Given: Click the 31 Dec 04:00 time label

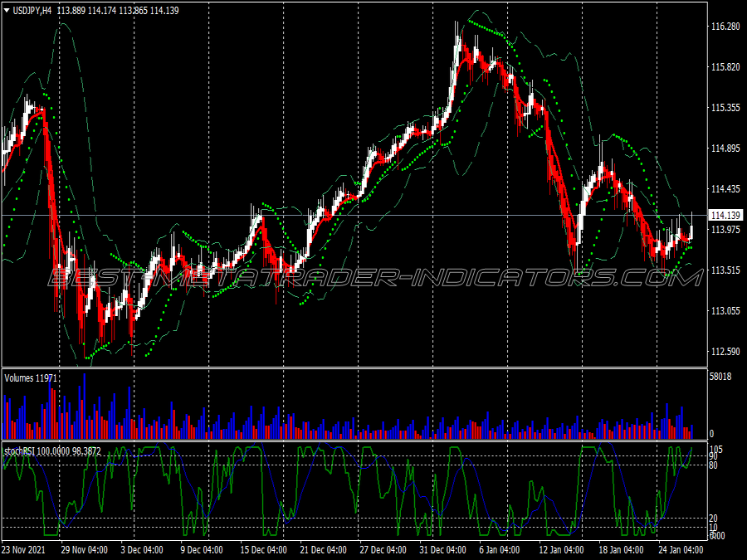Looking at the screenshot, I should 443,549.
